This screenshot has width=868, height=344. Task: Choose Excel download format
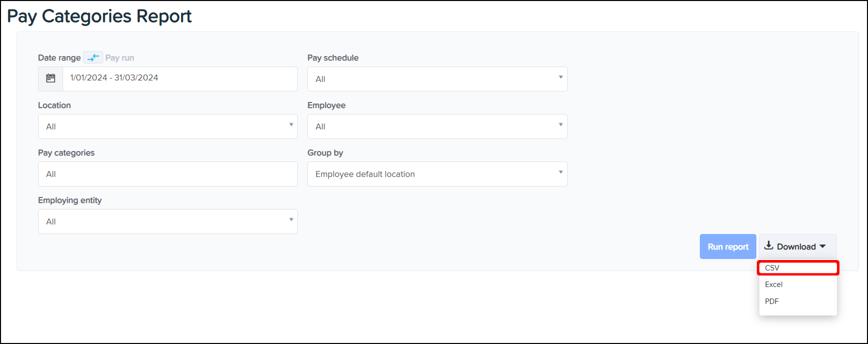pos(774,284)
